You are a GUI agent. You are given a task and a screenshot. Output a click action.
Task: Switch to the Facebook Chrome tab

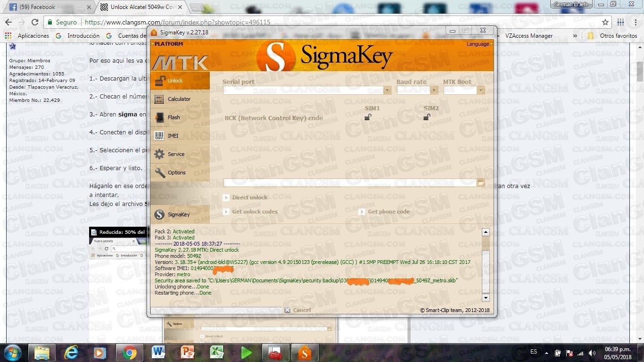pos(49,7)
